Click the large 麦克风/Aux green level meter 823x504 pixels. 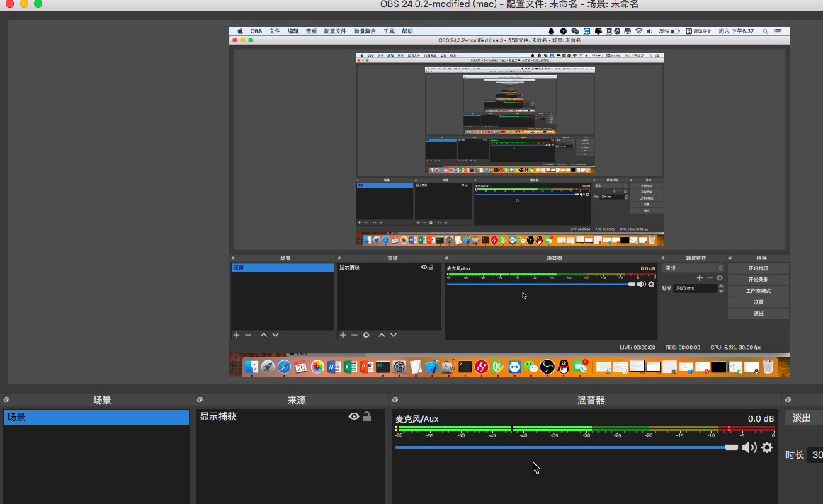tap(585, 428)
